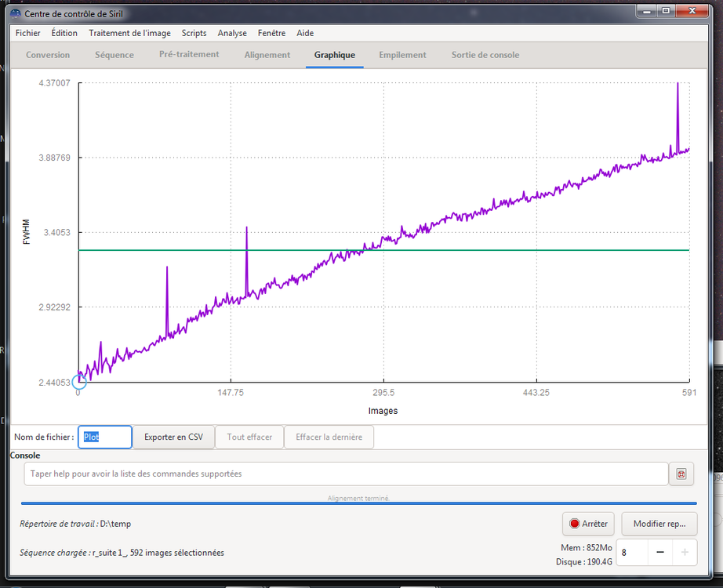Select the Graphique tab
This screenshot has width=723, height=588.
pos(335,55)
